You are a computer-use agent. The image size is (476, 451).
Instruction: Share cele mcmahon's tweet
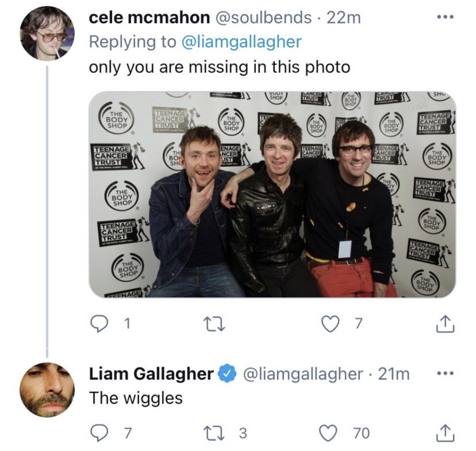pyautogui.click(x=446, y=324)
